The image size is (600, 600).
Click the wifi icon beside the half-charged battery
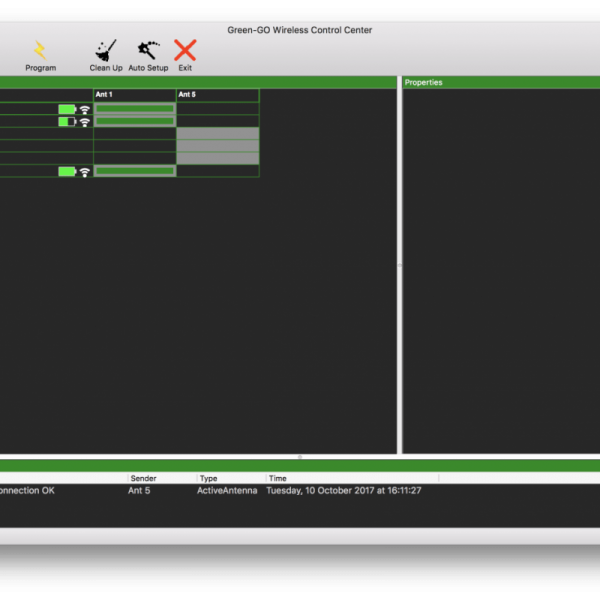[x=85, y=122]
